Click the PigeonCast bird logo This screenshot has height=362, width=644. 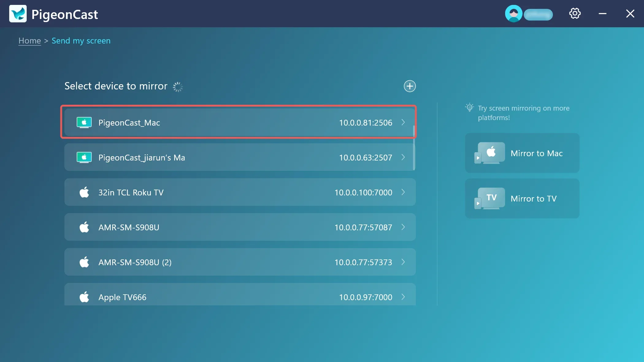click(18, 14)
